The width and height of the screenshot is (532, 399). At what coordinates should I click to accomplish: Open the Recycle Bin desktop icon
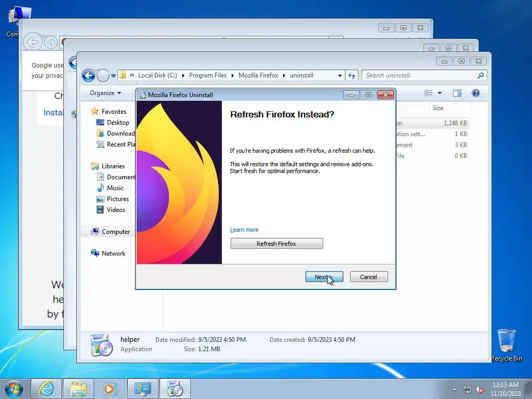pyautogui.click(x=506, y=345)
